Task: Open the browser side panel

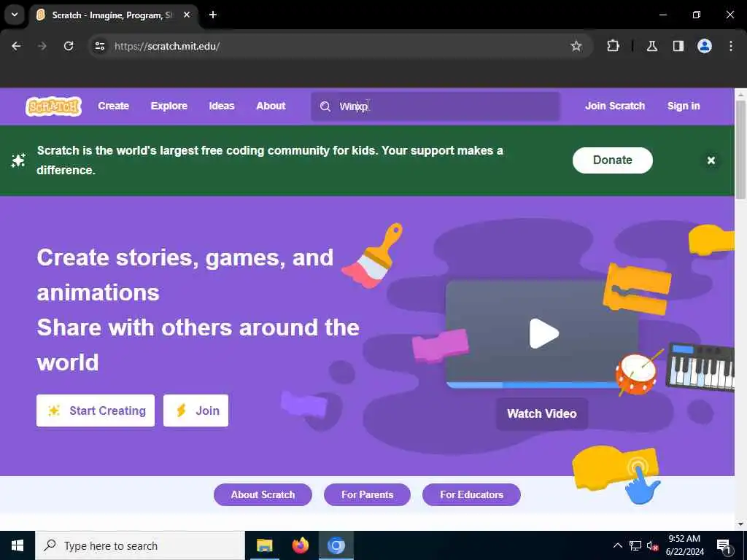Action: coord(678,46)
